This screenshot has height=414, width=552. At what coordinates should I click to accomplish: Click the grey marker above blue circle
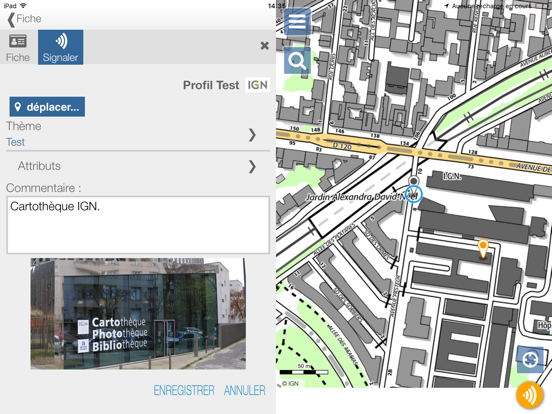[x=414, y=181]
